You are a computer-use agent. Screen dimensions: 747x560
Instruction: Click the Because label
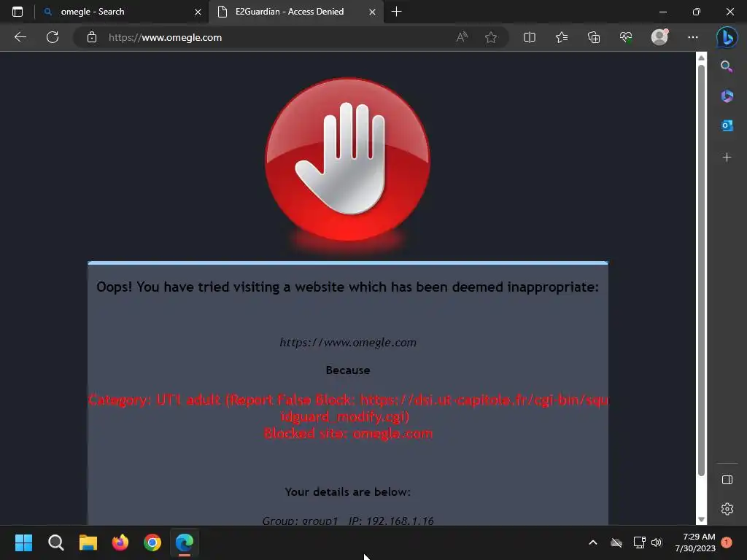pyautogui.click(x=348, y=370)
